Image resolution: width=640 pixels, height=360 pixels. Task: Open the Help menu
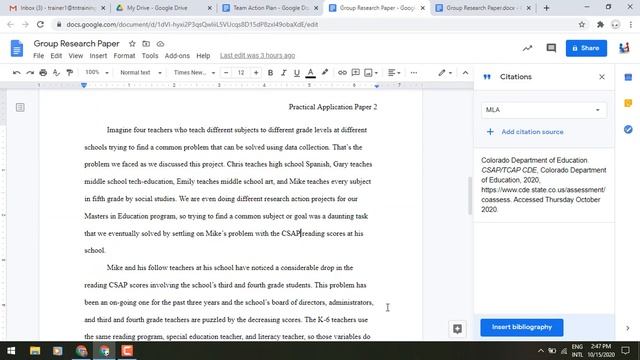click(203, 56)
